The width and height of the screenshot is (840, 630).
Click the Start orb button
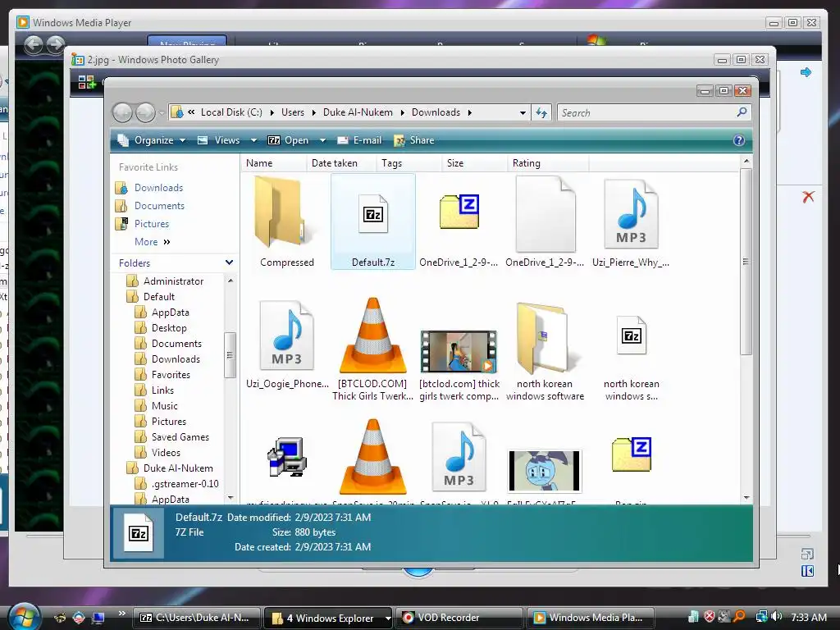tap(24, 617)
